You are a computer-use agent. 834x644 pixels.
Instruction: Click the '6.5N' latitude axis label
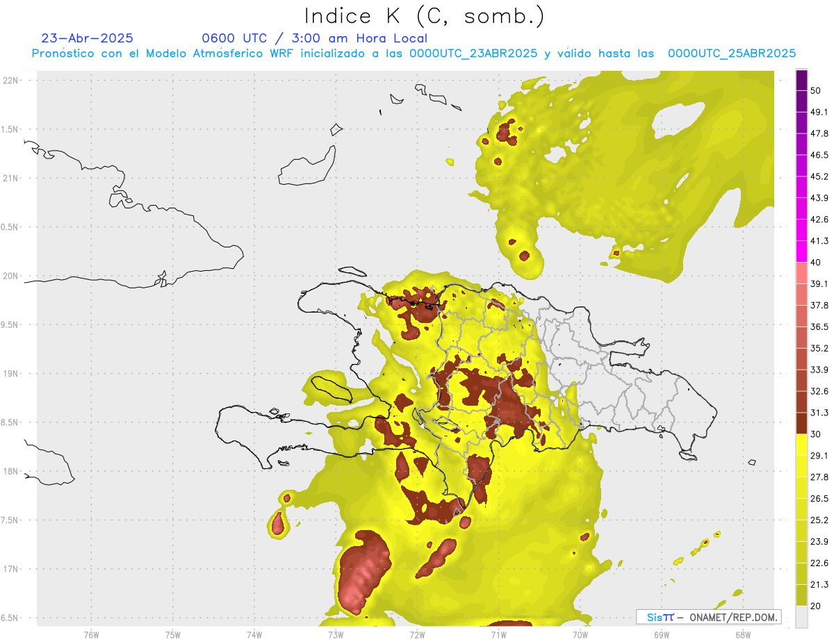[x=10, y=618]
